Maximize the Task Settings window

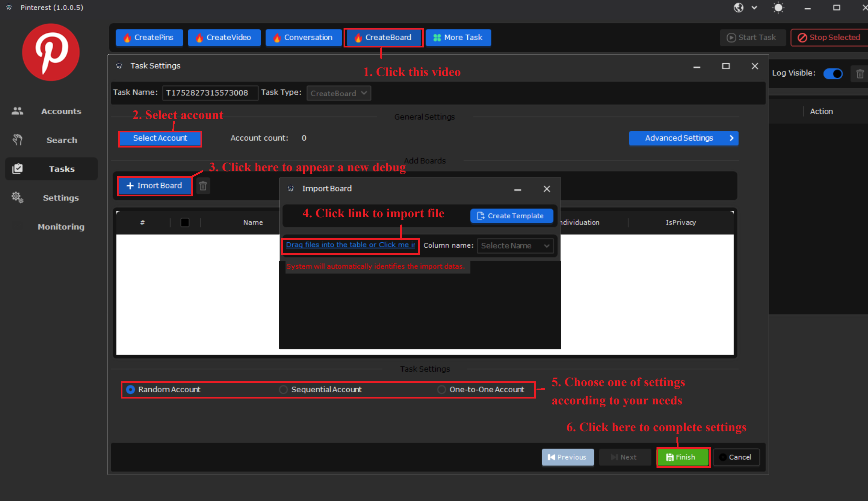coord(726,66)
